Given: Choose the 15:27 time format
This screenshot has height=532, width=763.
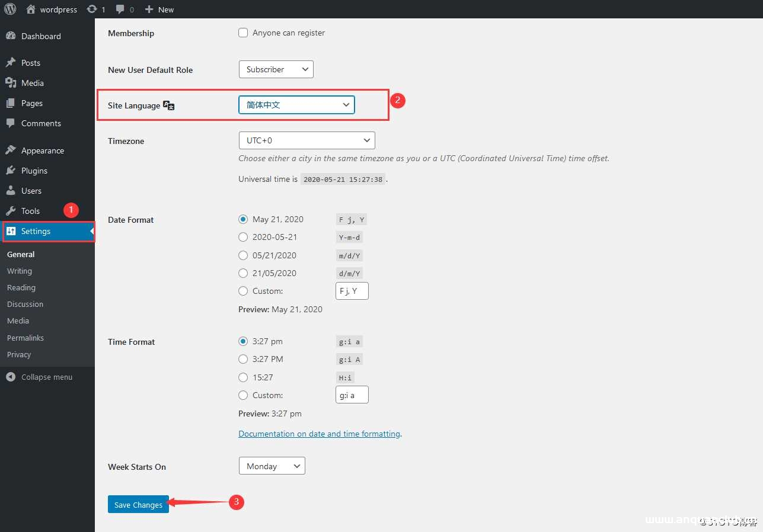Looking at the screenshot, I should pos(243,377).
